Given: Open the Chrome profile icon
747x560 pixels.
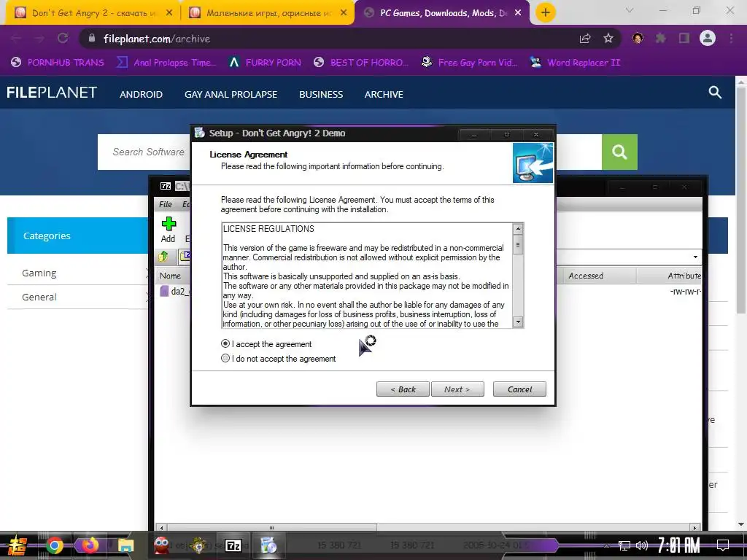Looking at the screenshot, I should (x=708, y=38).
